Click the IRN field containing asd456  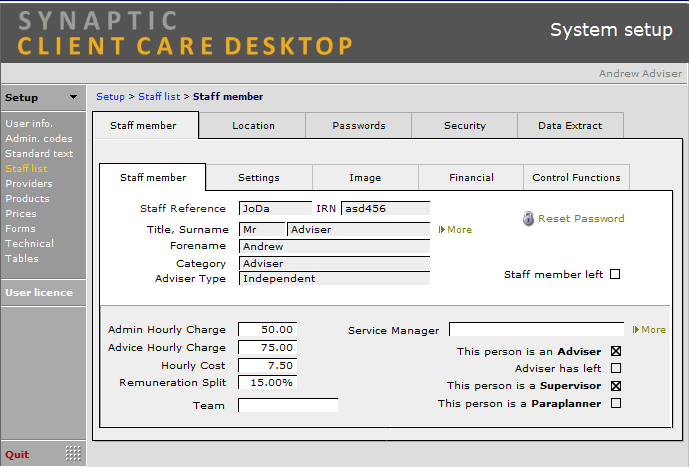[385, 208]
